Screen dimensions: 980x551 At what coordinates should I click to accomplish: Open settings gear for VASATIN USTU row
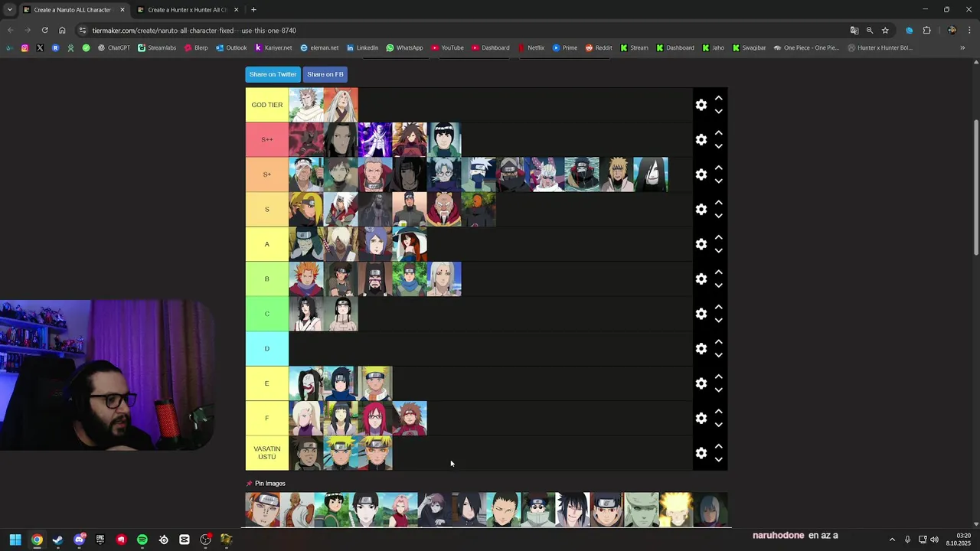pos(701,453)
